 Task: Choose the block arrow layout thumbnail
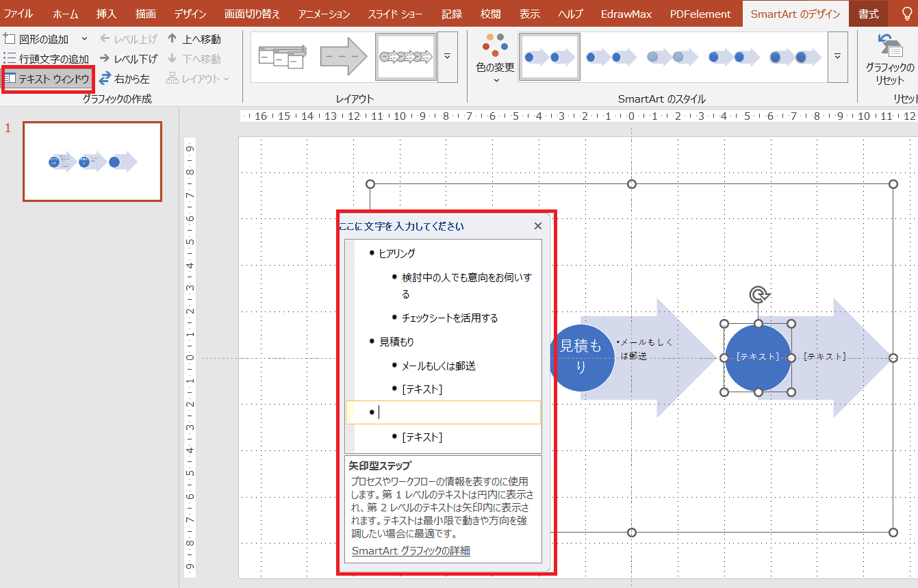click(344, 57)
